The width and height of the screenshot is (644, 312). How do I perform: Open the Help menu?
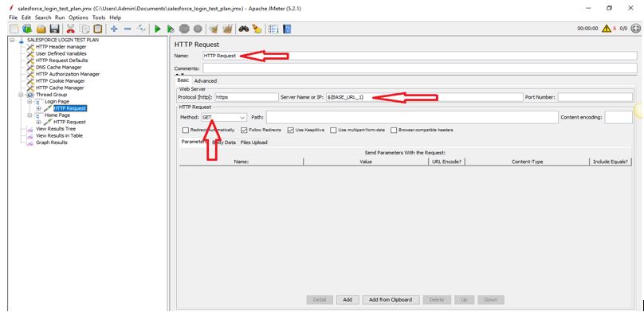coord(116,18)
